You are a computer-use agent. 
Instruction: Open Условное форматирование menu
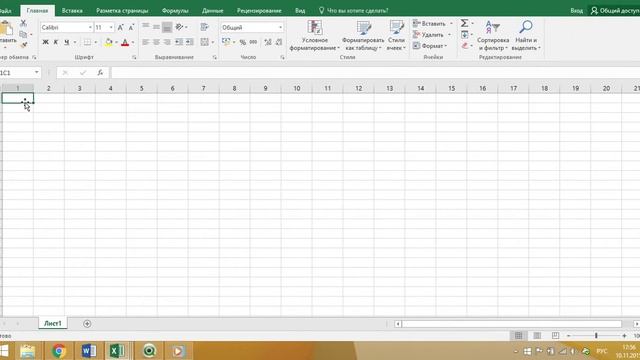(314, 36)
